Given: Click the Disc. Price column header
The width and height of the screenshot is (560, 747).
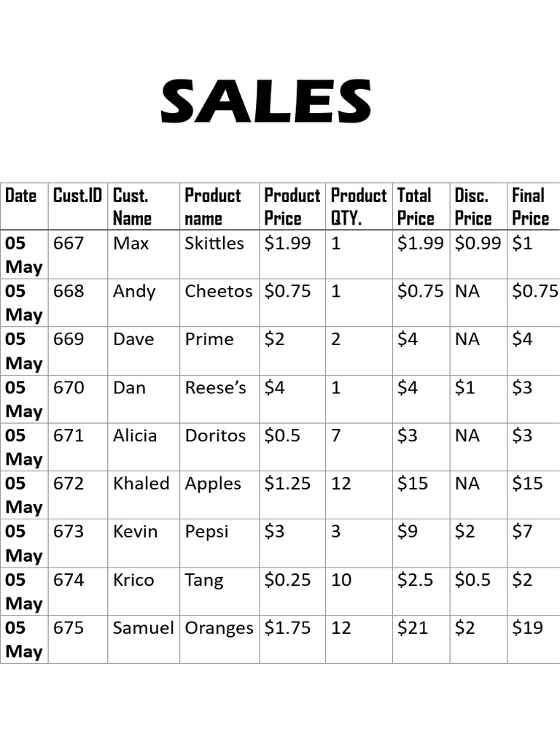Looking at the screenshot, I should [x=473, y=206].
